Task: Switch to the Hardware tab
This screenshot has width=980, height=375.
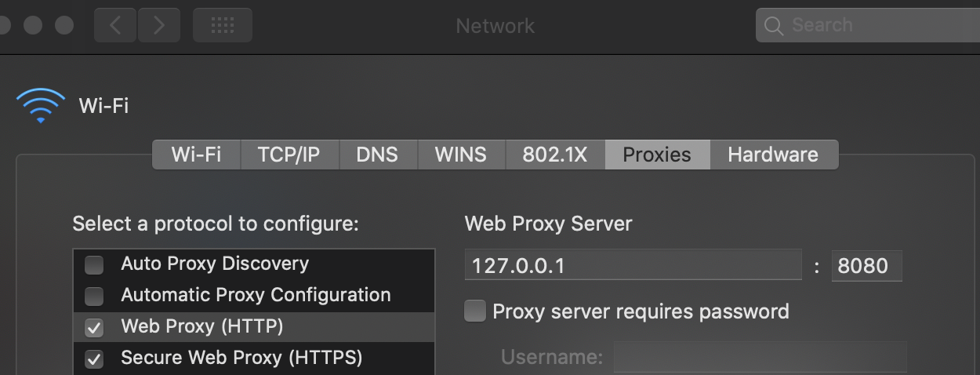Action: point(773,155)
